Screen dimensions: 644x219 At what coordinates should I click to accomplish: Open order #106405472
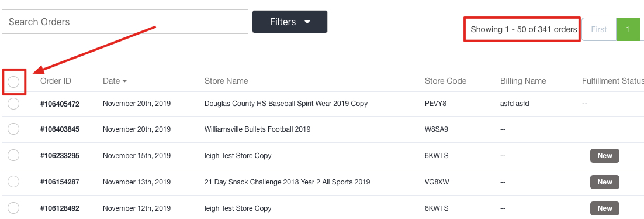[60, 104]
